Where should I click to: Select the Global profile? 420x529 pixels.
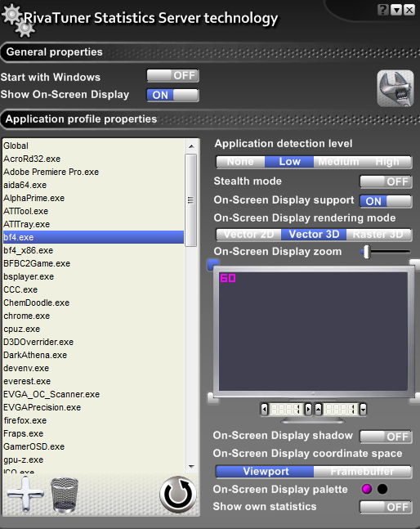(x=93, y=146)
